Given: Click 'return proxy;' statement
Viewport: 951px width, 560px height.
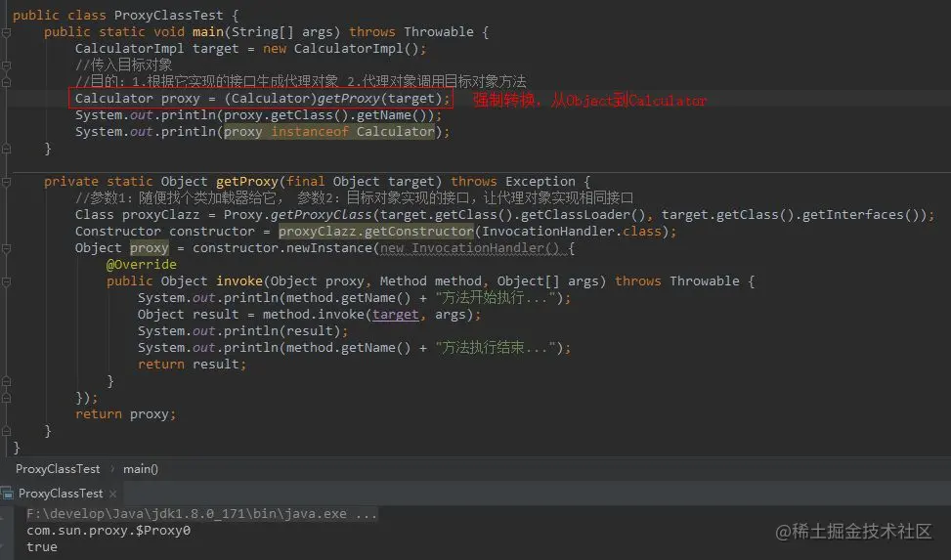Looking at the screenshot, I should 125,413.
